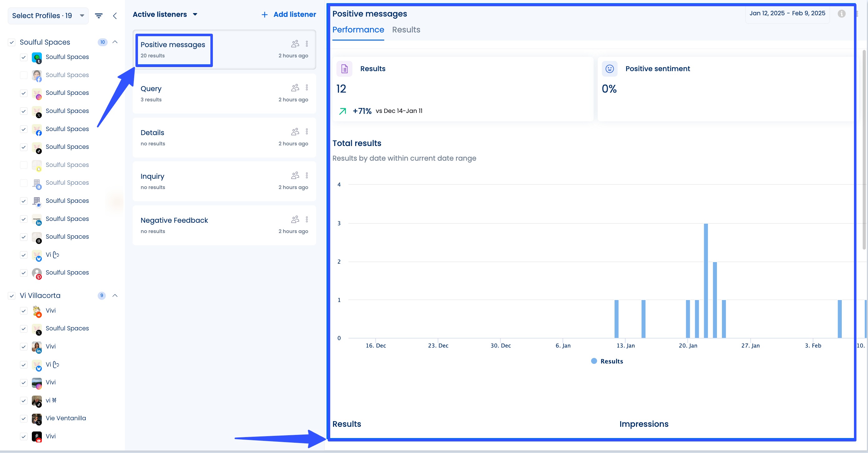
Task: Open the Select Profiles dropdown
Action: [x=47, y=16]
